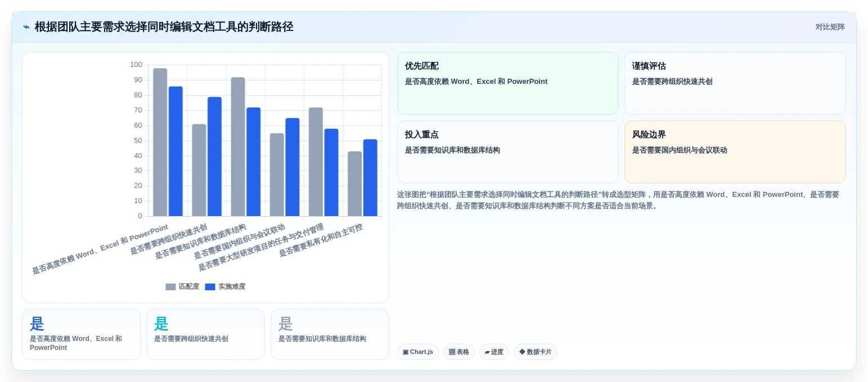The image size is (868, 382).
Task: Click the tallest gray bar for Word、Excel 和 PowerPoint
Action: click(x=160, y=142)
